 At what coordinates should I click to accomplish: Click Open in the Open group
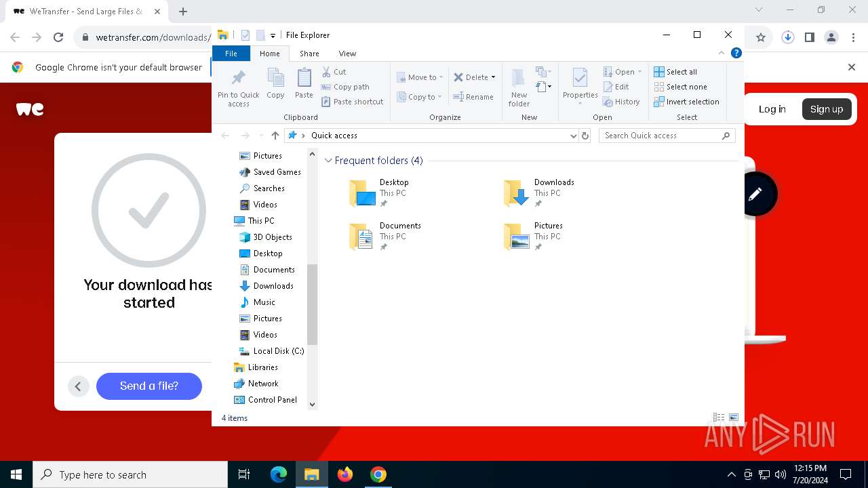[623, 72]
